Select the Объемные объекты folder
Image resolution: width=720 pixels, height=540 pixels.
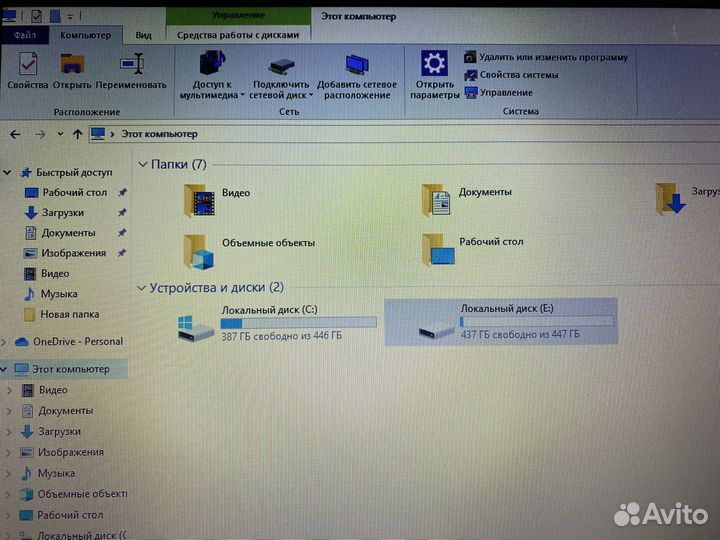tap(249, 252)
